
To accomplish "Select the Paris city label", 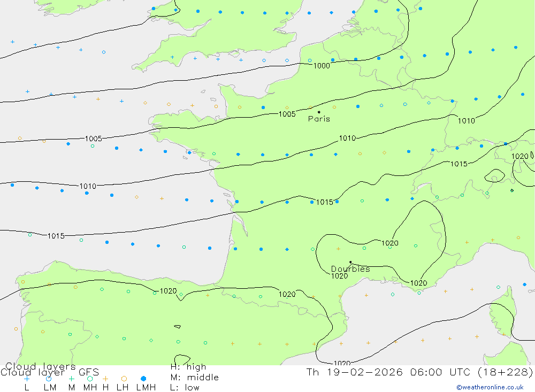I will [319, 119].
